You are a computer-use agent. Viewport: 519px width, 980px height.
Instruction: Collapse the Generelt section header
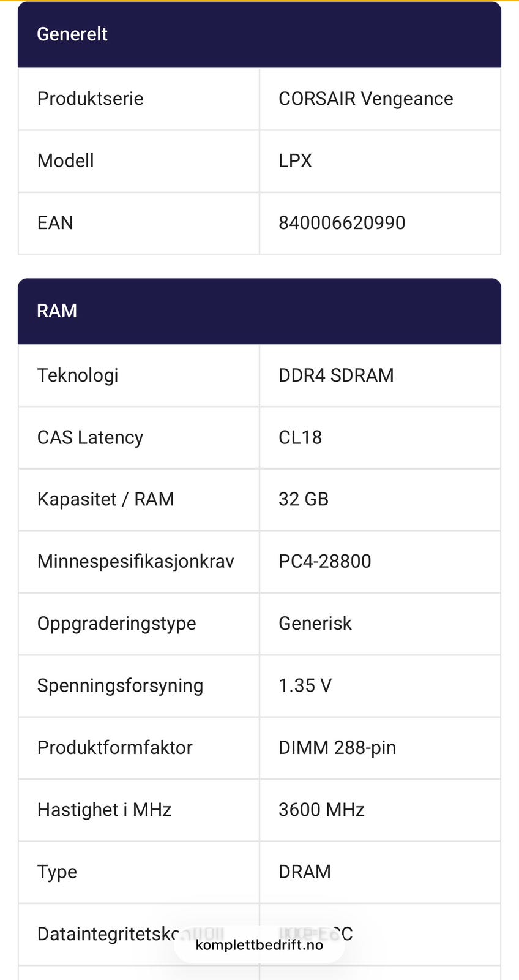tap(259, 34)
